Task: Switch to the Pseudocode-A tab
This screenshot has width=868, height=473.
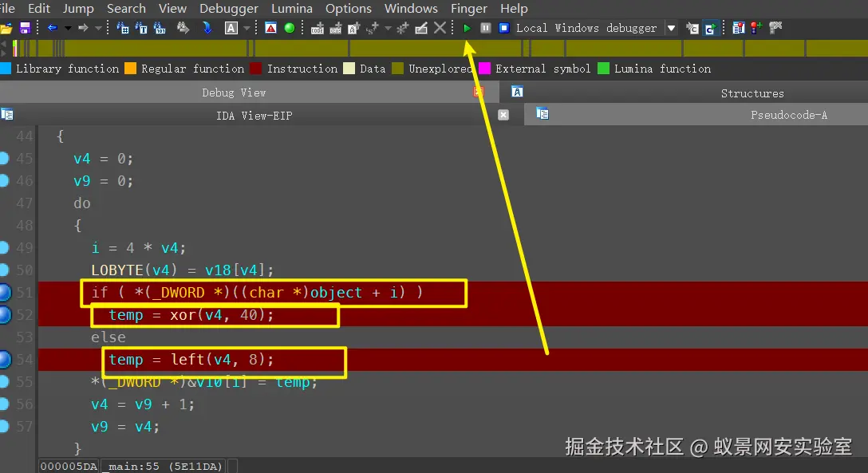Action: (x=696, y=115)
